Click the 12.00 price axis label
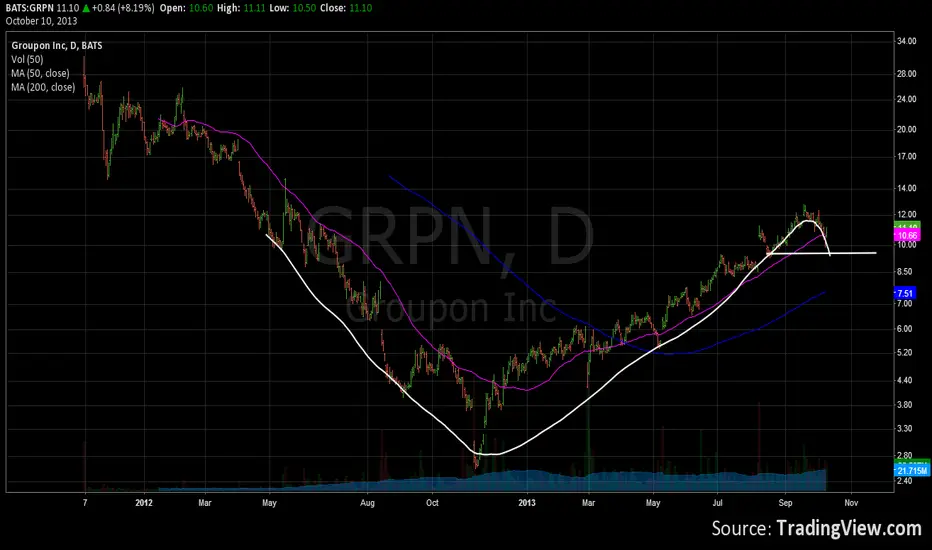The image size is (932, 550). (906, 215)
